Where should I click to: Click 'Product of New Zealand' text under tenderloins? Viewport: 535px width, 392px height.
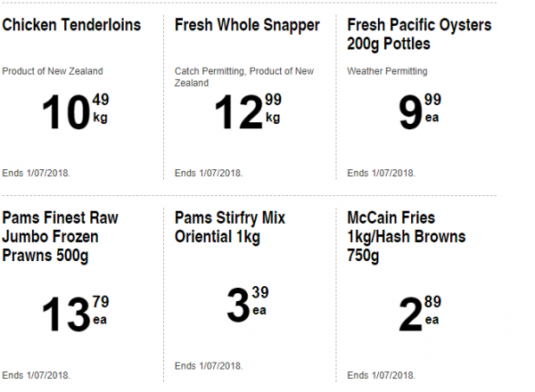(x=53, y=71)
